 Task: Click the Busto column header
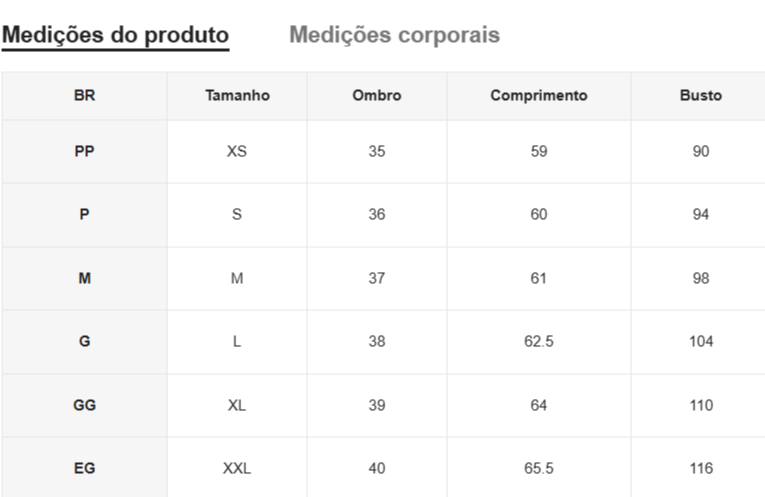[x=701, y=96]
